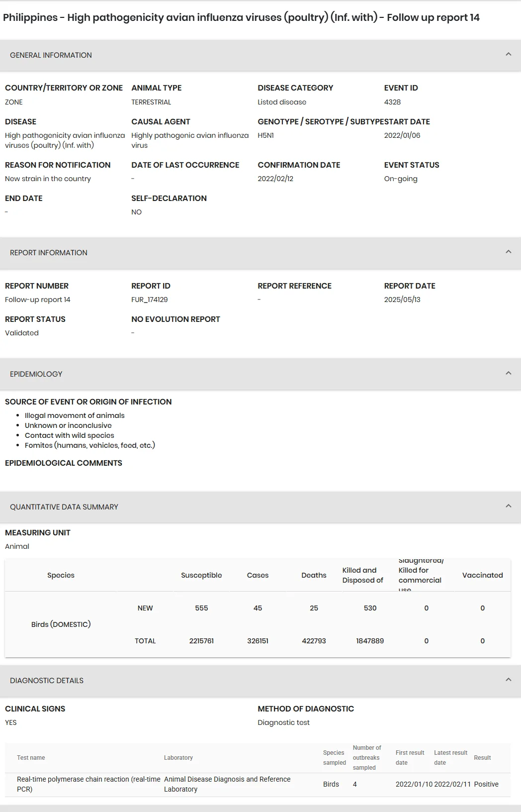Image resolution: width=521 pixels, height=812 pixels.
Task: Select report date 2025/05/13
Action: coord(402,300)
